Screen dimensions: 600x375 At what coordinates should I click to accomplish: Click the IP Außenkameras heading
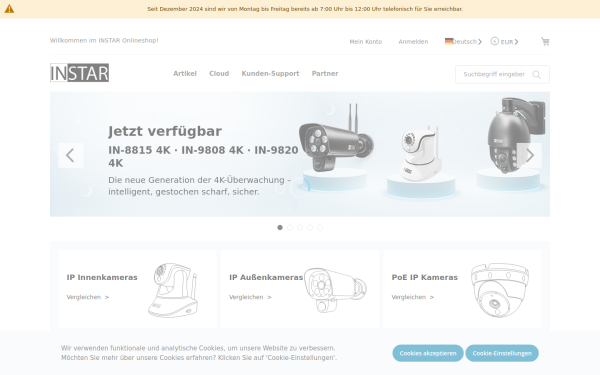[266, 277]
